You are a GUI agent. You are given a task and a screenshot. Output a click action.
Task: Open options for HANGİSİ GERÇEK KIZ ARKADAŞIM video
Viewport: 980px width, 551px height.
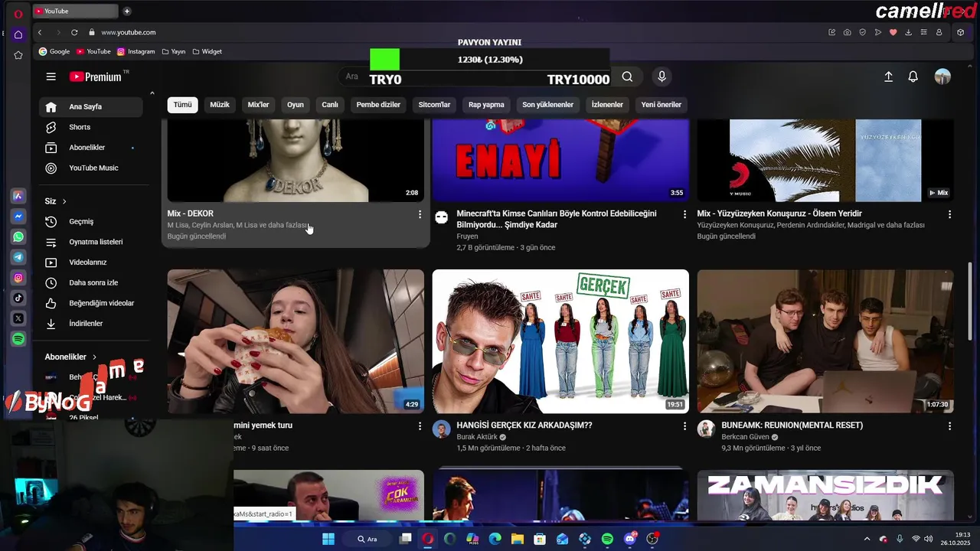click(684, 425)
